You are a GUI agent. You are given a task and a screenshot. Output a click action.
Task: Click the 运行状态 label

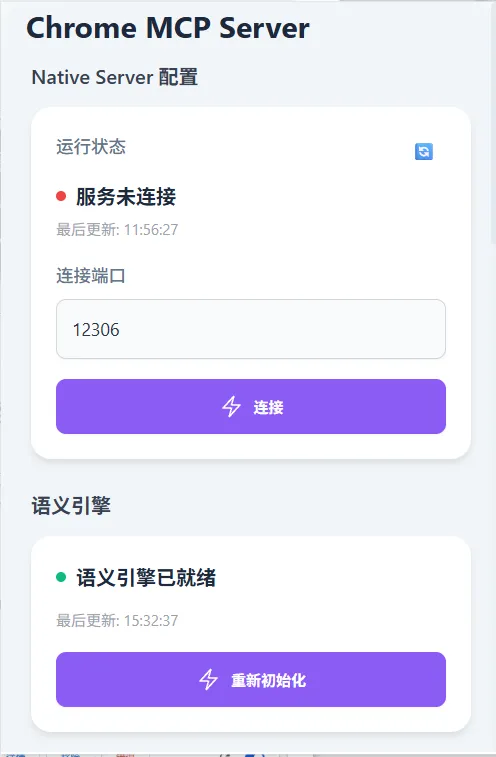(91, 147)
